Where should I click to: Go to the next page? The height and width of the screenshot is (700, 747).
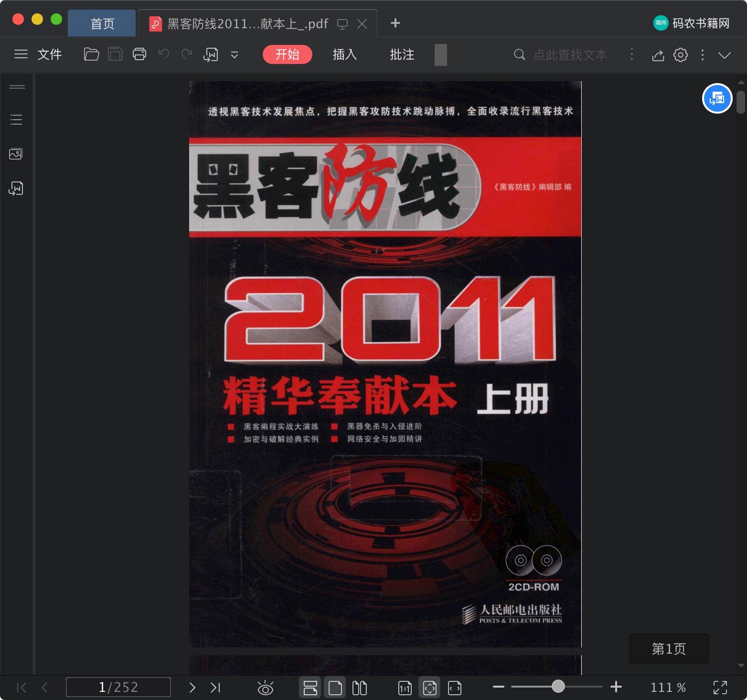point(192,687)
